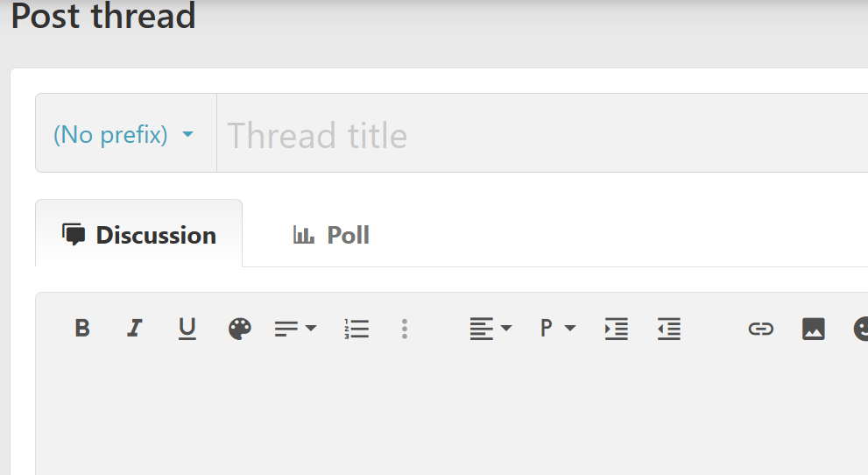Viewport: 868px width, 475px height.
Task: Toggle italic text formatting
Action: (134, 329)
